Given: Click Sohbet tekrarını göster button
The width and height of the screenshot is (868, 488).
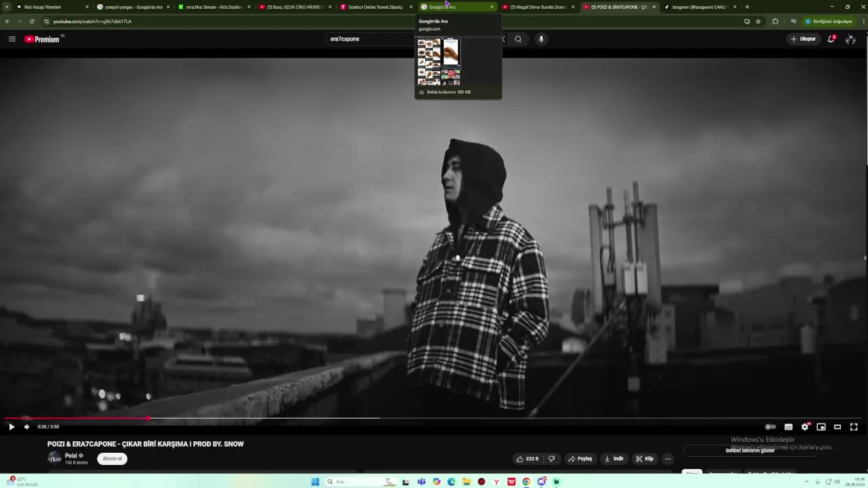Looking at the screenshot, I should click(x=750, y=450).
